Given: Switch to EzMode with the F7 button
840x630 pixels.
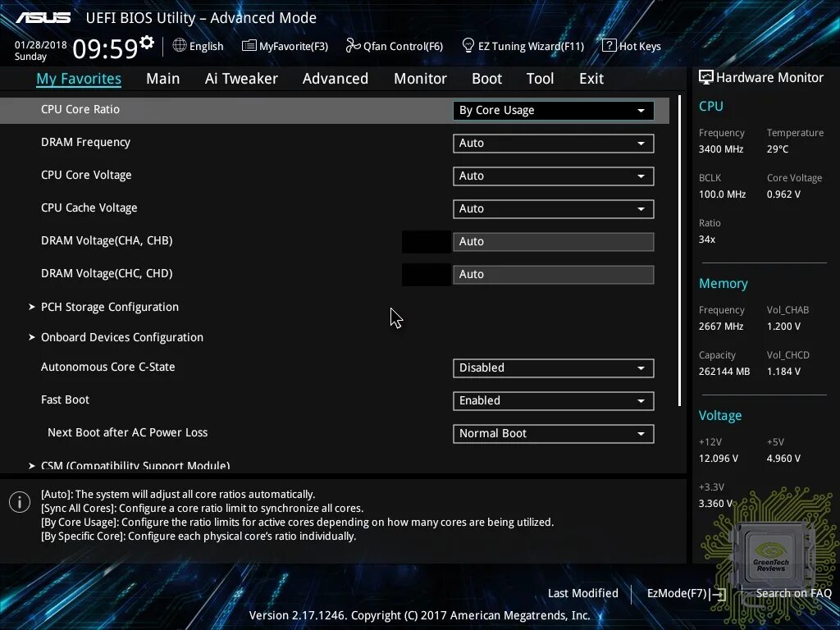Looking at the screenshot, I should pos(686,593).
